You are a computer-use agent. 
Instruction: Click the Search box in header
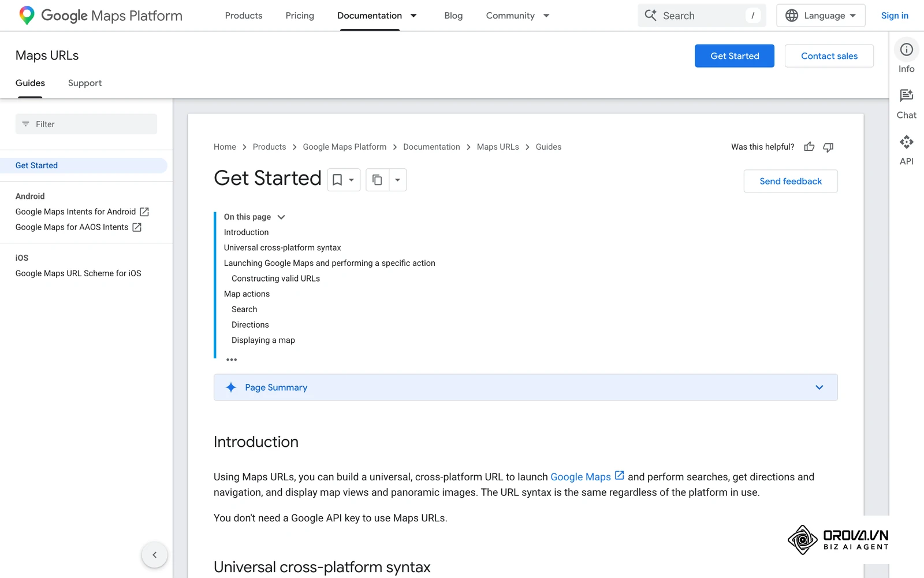coord(702,16)
